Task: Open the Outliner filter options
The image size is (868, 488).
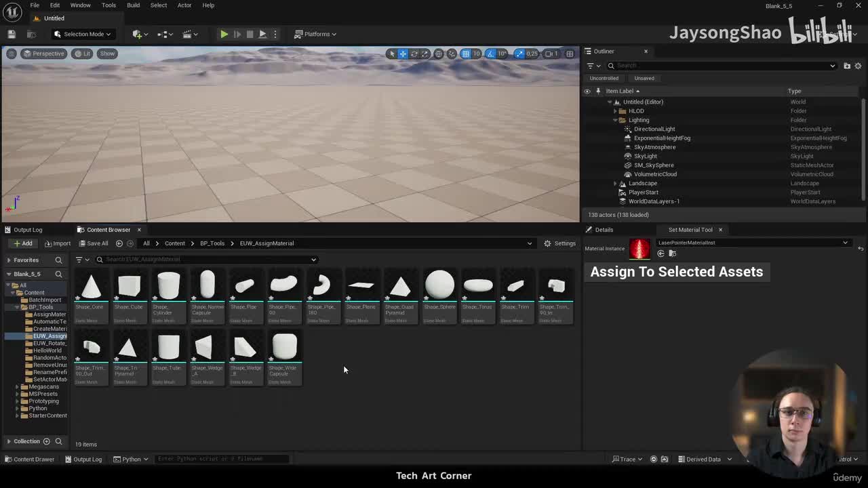Action: tap(593, 66)
